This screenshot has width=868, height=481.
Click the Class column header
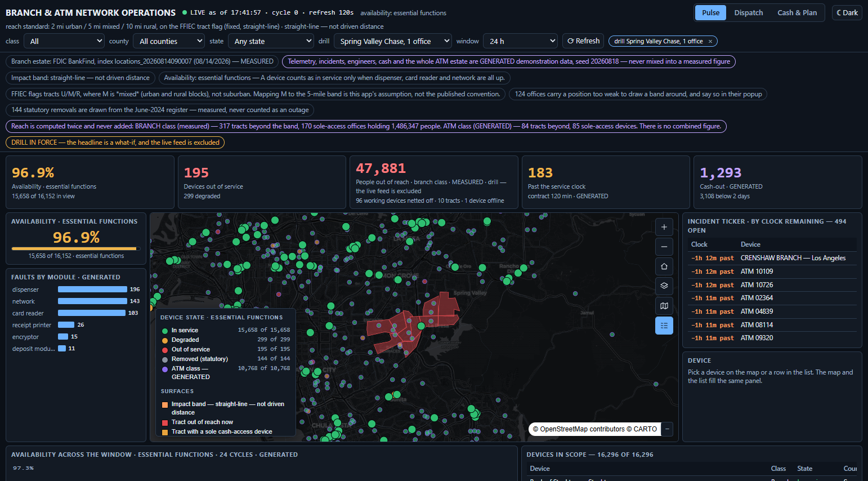pyautogui.click(x=778, y=469)
